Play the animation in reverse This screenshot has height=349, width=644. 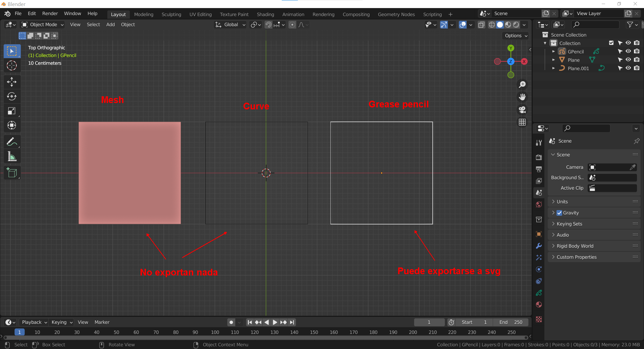(x=266, y=322)
